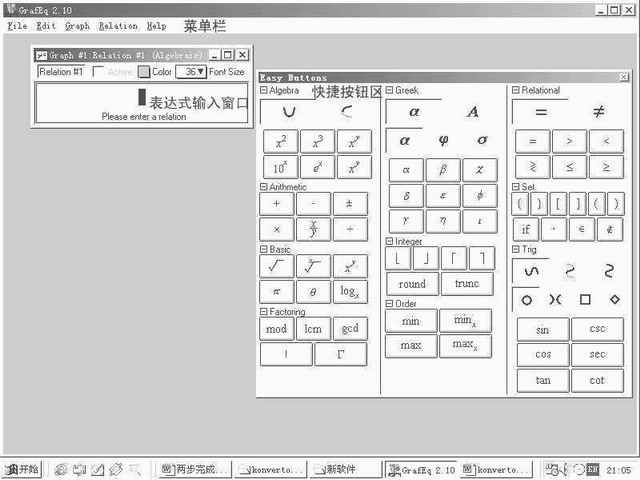Open the Font Size dropdown showing 36

[191, 72]
